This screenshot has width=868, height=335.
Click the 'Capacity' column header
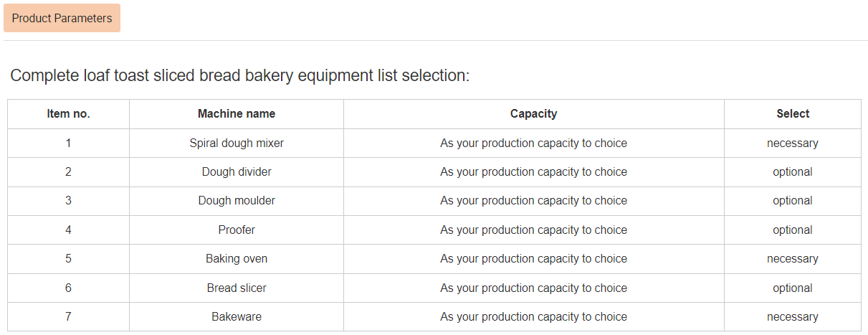[533, 113]
